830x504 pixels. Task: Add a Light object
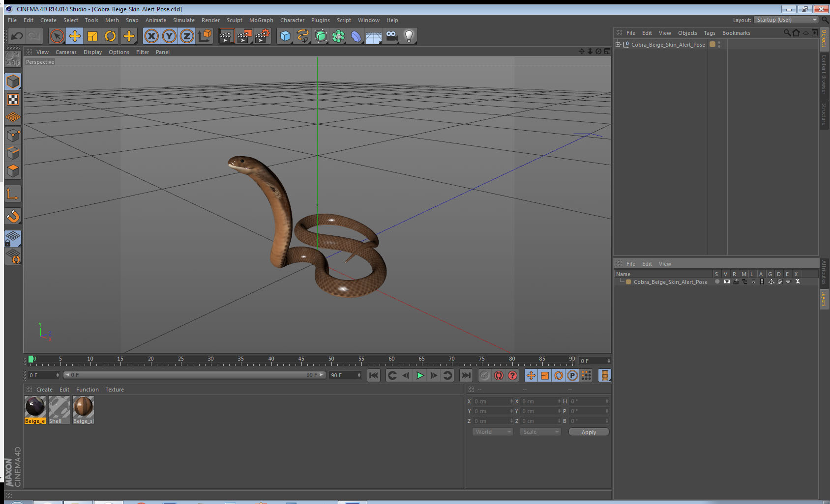tap(409, 36)
